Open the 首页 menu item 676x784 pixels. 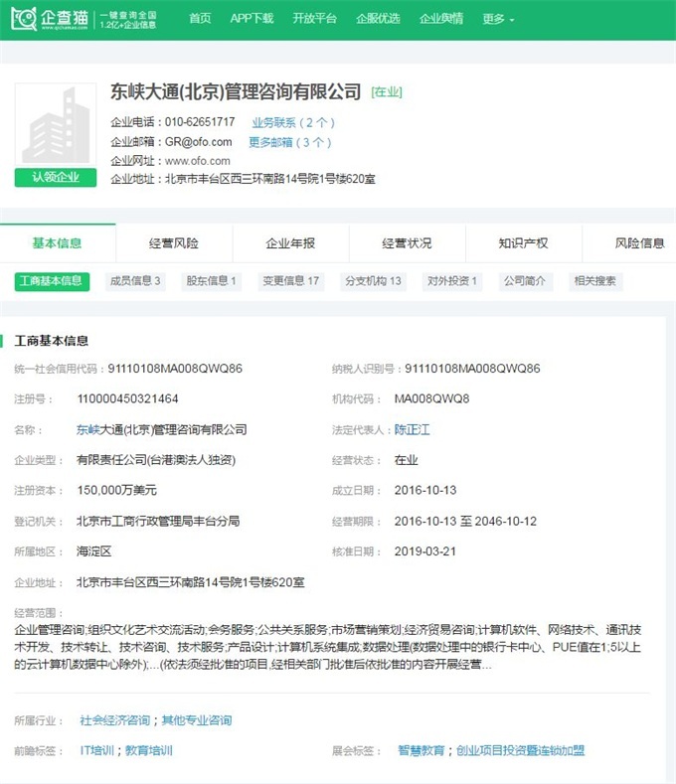pos(200,19)
